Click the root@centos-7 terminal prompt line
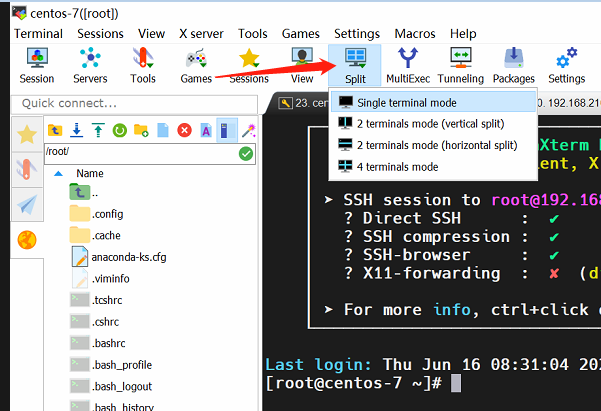 363,383
